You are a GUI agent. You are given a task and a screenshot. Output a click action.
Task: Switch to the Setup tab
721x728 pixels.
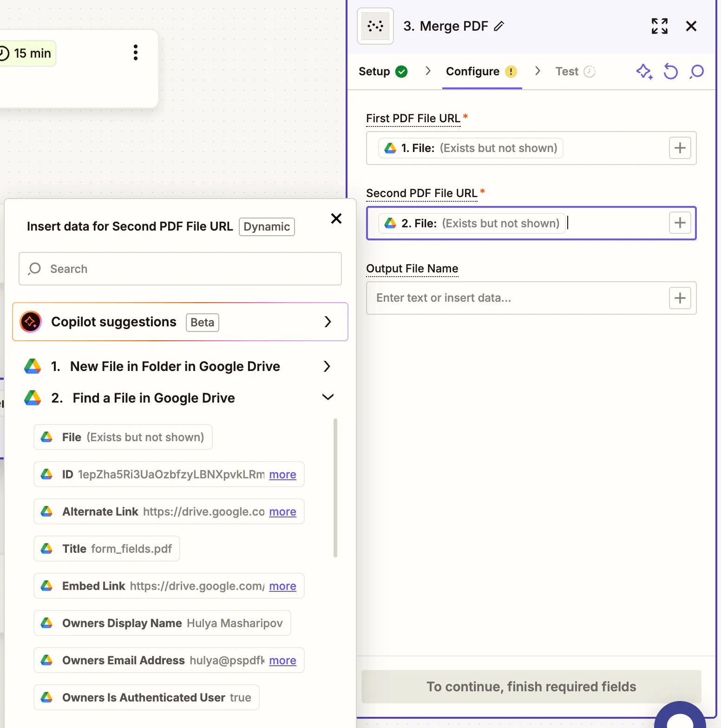tap(375, 71)
